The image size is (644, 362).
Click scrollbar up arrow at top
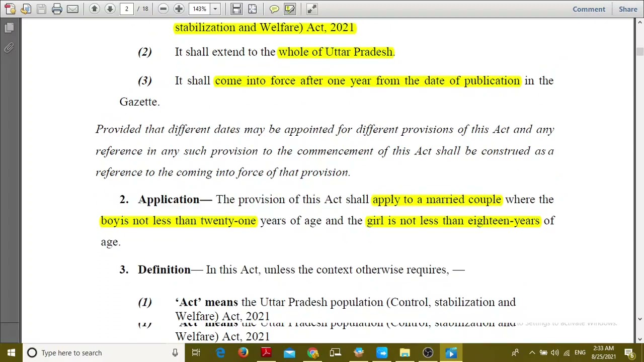tap(639, 22)
